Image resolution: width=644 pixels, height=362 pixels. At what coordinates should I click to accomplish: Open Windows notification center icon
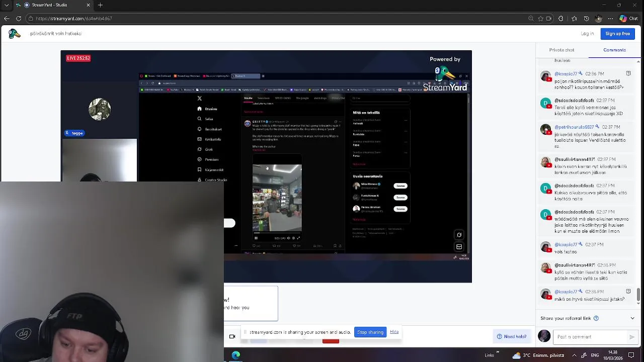point(631,355)
